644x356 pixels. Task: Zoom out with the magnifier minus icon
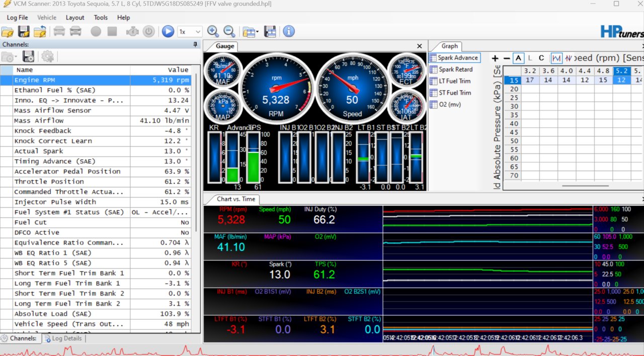(229, 31)
